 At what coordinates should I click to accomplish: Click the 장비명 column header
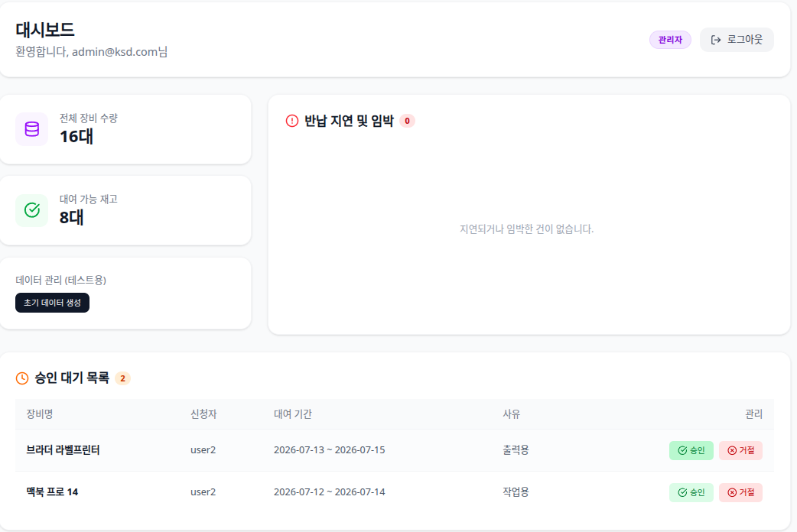[40, 414]
